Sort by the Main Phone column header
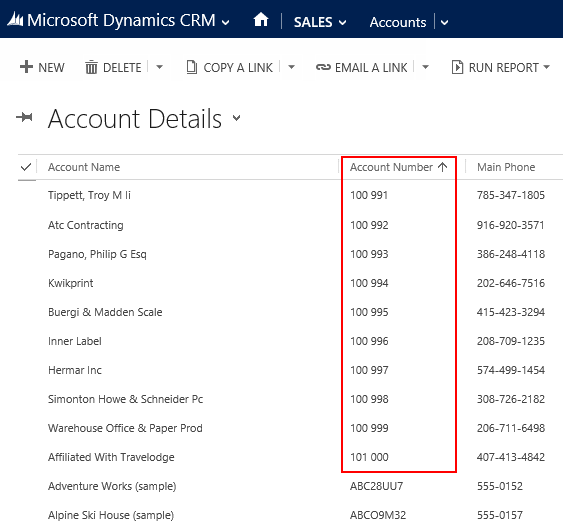Screen dimensions: 563x530 [506, 167]
